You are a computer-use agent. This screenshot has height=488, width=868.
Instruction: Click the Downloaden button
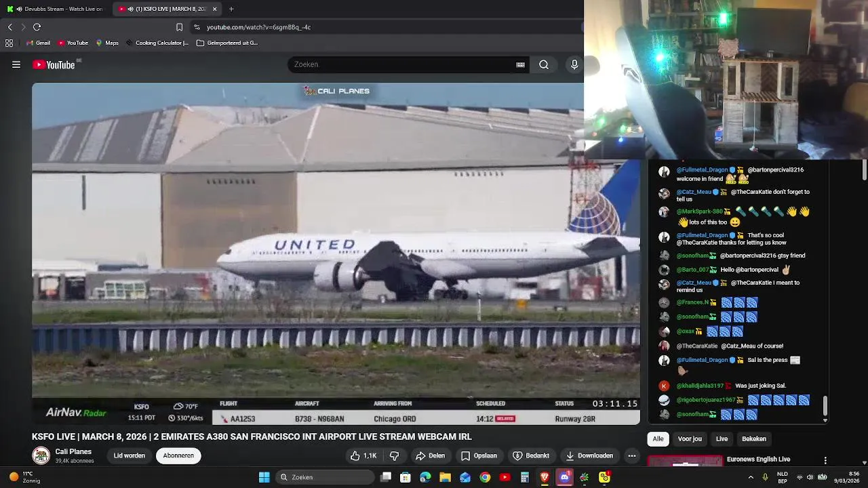tap(589, 455)
